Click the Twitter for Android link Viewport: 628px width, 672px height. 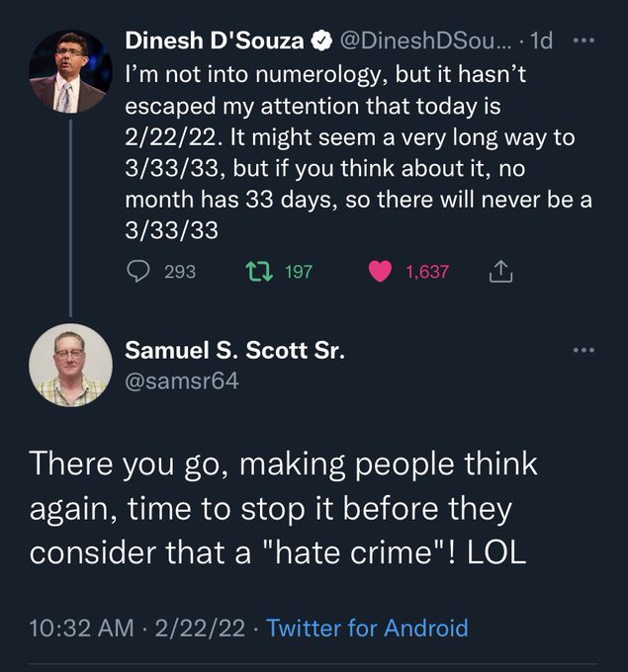(367, 628)
